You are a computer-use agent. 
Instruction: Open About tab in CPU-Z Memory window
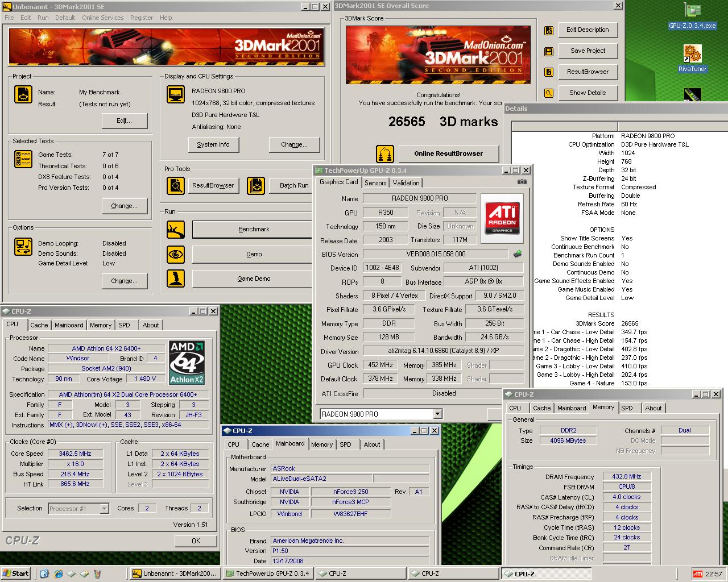pos(653,408)
